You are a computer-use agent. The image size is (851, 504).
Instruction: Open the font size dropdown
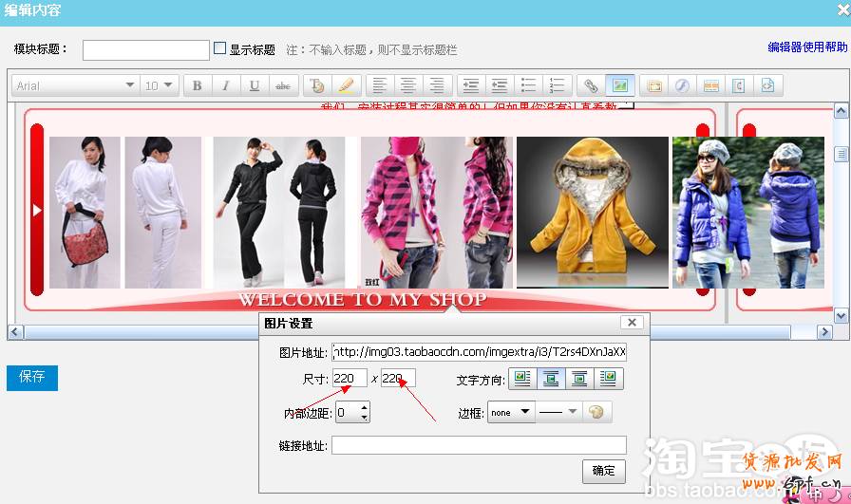[x=160, y=85]
